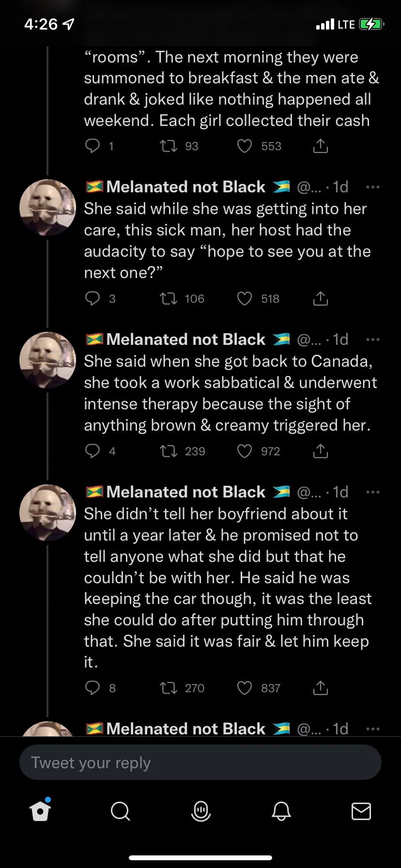Screen dimensions: 401x868
Task: Retweet the tweet with 106 retweets
Action: pos(168,298)
